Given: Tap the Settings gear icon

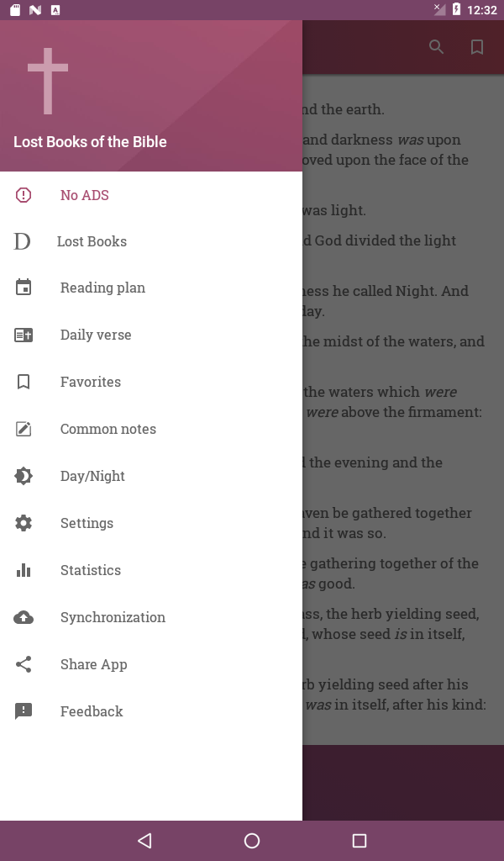Looking at the screenshot, I should tap(24, 523).
